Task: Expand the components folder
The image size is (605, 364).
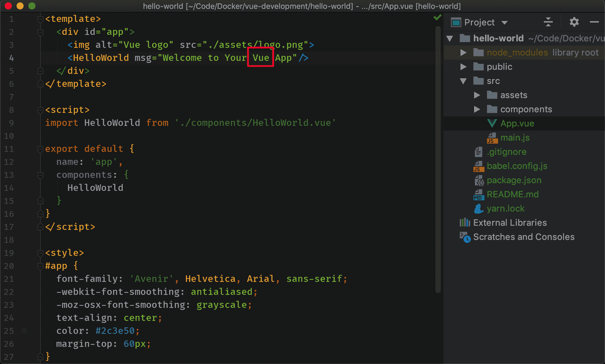Action: pyautogui.click(x=477, y=109)
